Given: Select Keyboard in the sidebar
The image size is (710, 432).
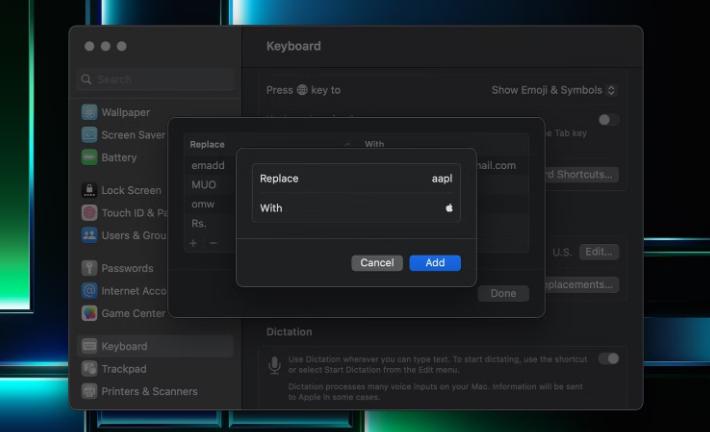Looking at the screenshot, I should coord(155,346).
